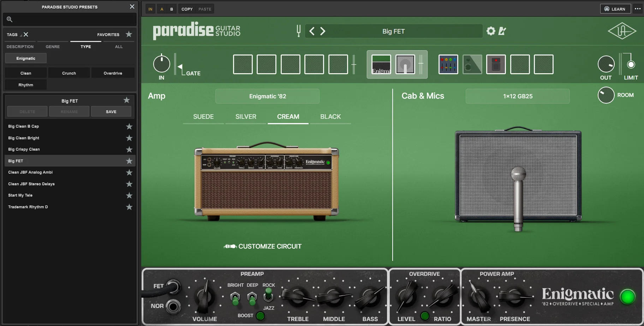Image resolution: width=644 pixels, height=326 pixels.
Task: Toggle the Enigmatic power green light
Action: [628, 297]
